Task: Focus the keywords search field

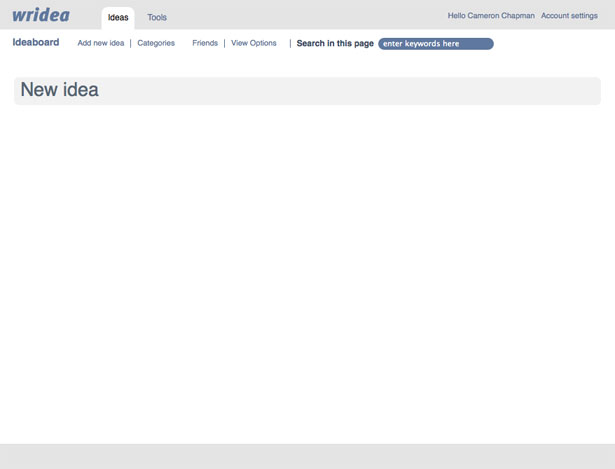Action: [x=436, y=44]
